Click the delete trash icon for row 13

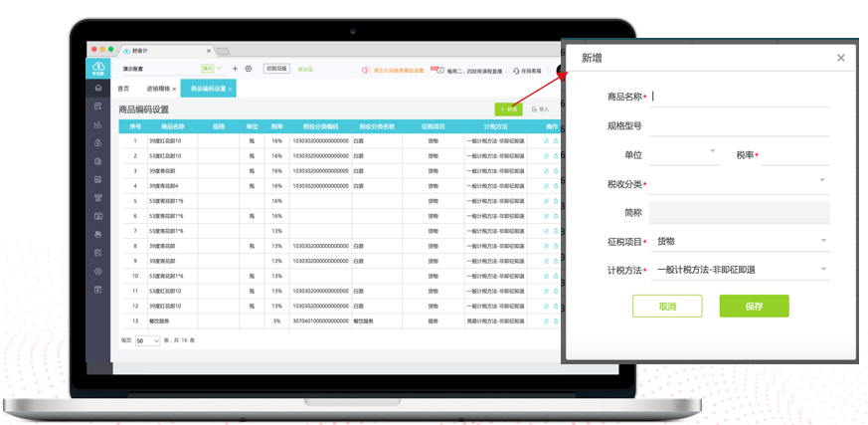[555, 321]
